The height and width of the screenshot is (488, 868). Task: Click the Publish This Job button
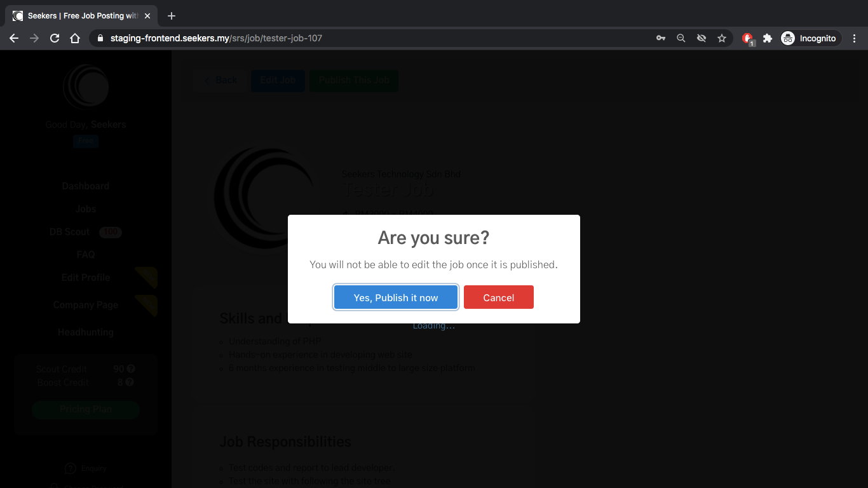(x=354, y=81)
